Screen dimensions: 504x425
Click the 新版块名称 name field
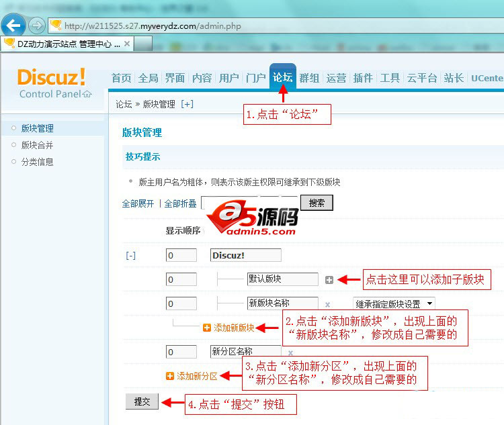pyautogui.click(x=283, y=303)
